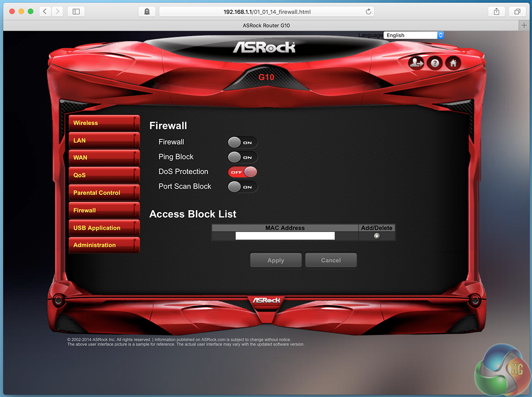Open the Wireless menu
The image size is (532, 397).
(104, 123)
